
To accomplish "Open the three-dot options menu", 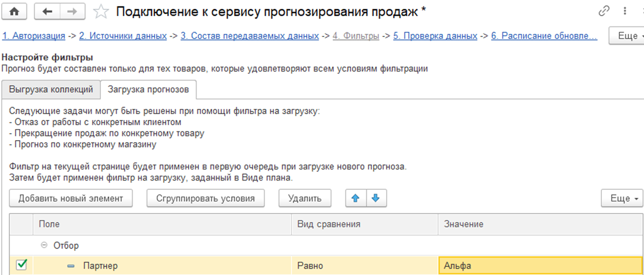I will (x=625, y=11).
